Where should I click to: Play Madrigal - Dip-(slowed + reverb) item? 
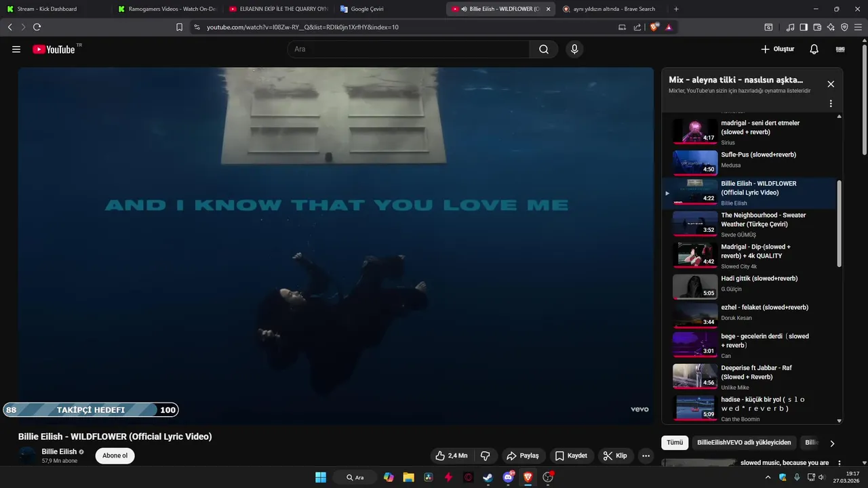click(x=749, y=256)
